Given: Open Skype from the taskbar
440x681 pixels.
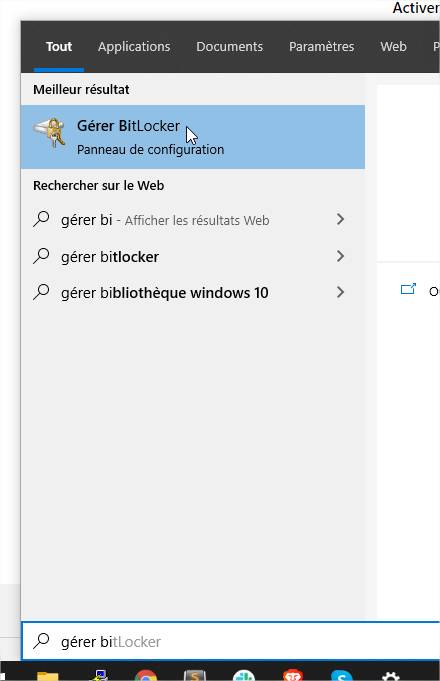Looking at the screenshot, I should point(341,676).
